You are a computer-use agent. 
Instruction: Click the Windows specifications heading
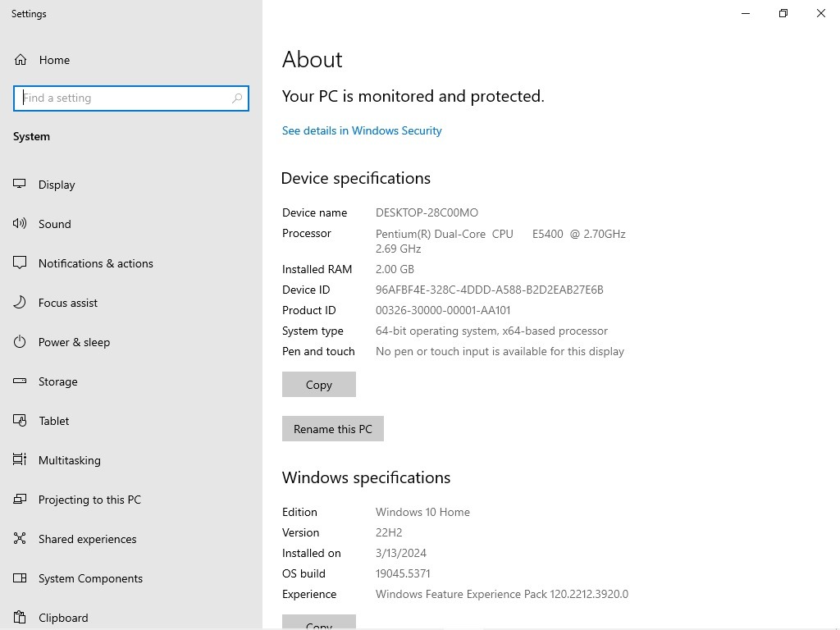[x=367, y=478]
